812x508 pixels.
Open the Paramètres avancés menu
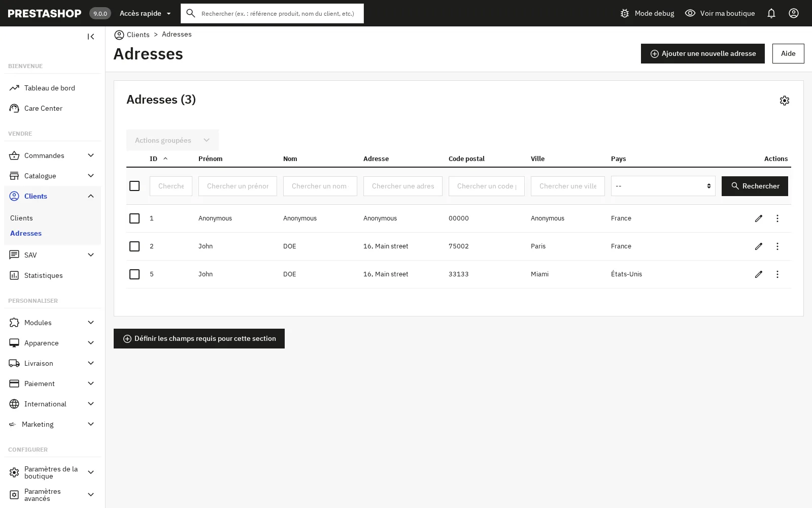52,495
